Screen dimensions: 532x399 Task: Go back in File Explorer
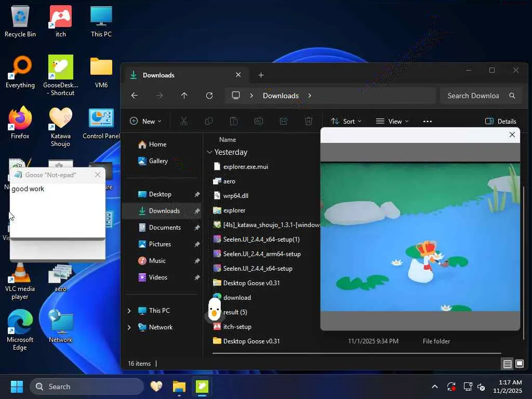[135, 96]
